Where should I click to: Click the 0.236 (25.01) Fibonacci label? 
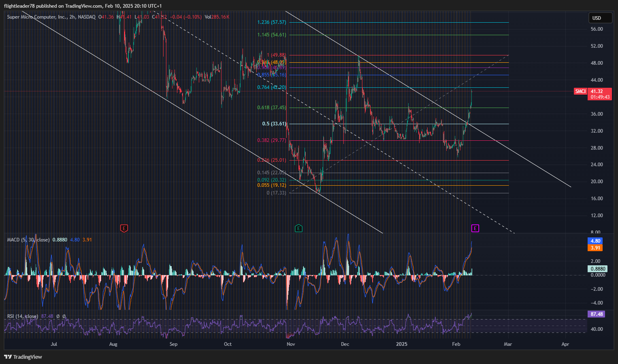[272, 161]
